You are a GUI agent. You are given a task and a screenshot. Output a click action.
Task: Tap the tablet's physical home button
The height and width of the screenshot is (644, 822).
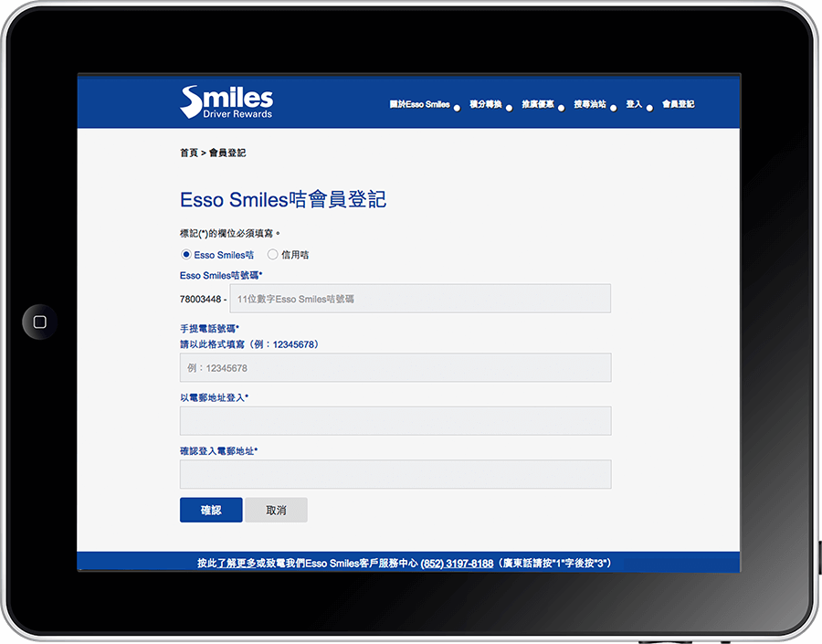coord(40,322)
